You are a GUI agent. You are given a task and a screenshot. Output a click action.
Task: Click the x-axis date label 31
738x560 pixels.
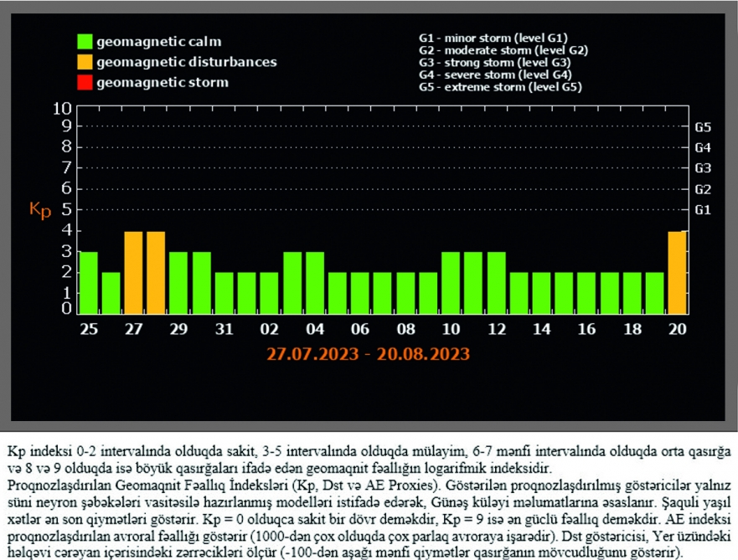(x=224, y=329)
